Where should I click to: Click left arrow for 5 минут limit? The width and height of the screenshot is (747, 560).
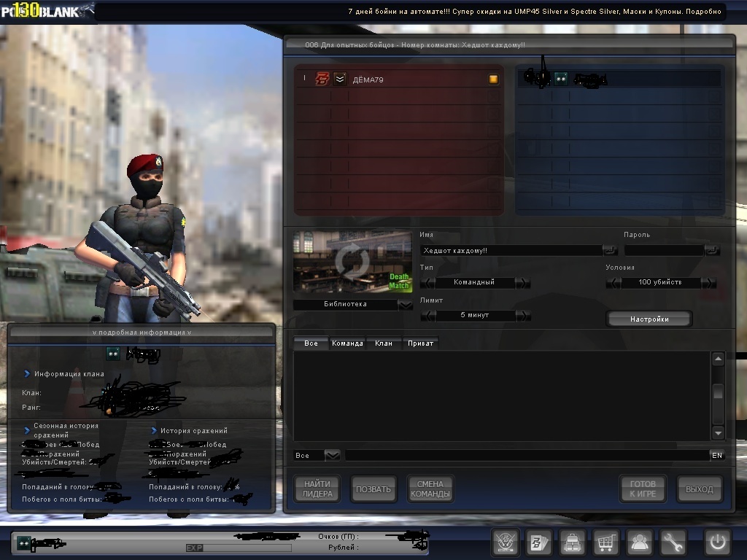tap(429, 316)
